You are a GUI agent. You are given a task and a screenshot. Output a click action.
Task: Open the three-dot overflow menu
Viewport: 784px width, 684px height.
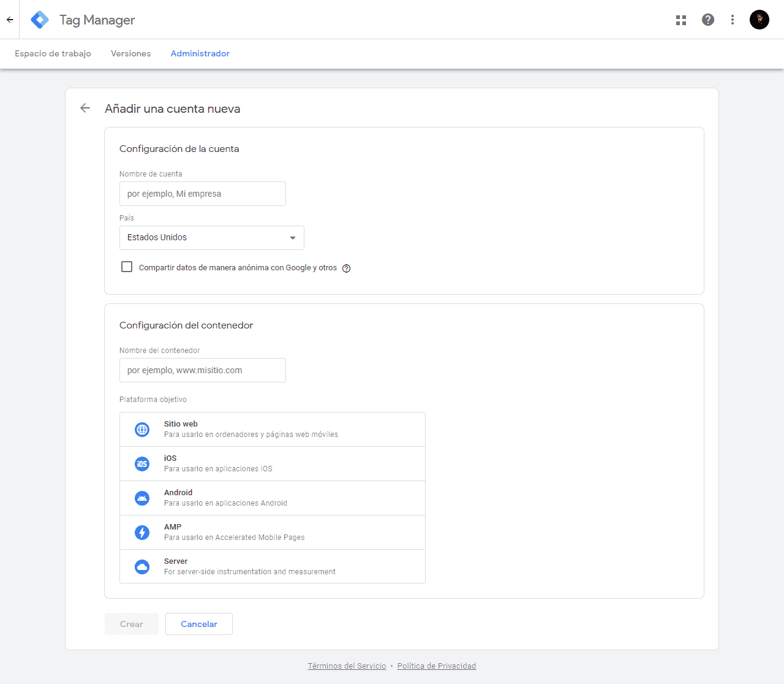(x=733, y=19)
